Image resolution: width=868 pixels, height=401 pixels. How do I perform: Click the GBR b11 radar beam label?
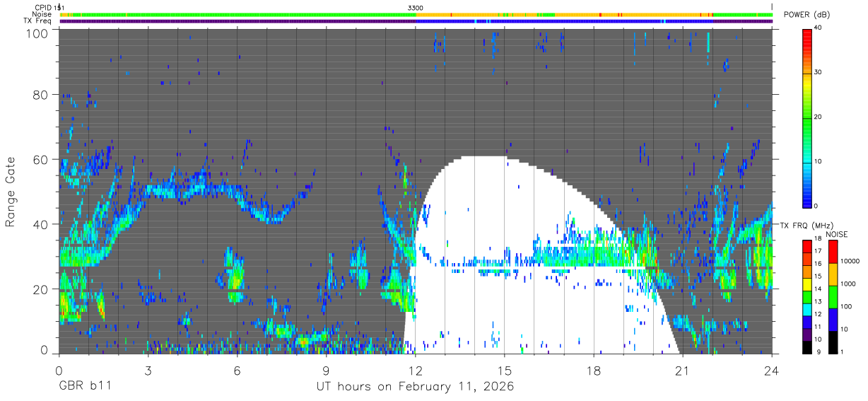pos(85,387)
